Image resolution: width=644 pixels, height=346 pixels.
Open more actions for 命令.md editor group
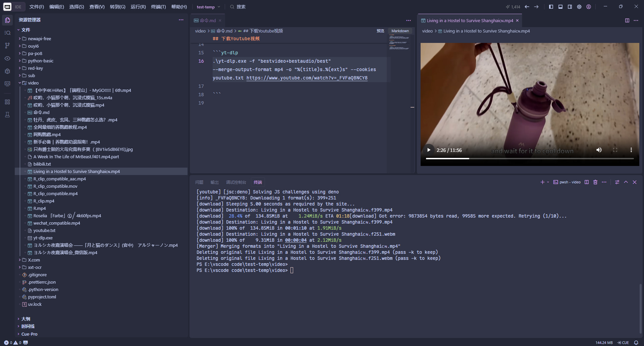409,20
